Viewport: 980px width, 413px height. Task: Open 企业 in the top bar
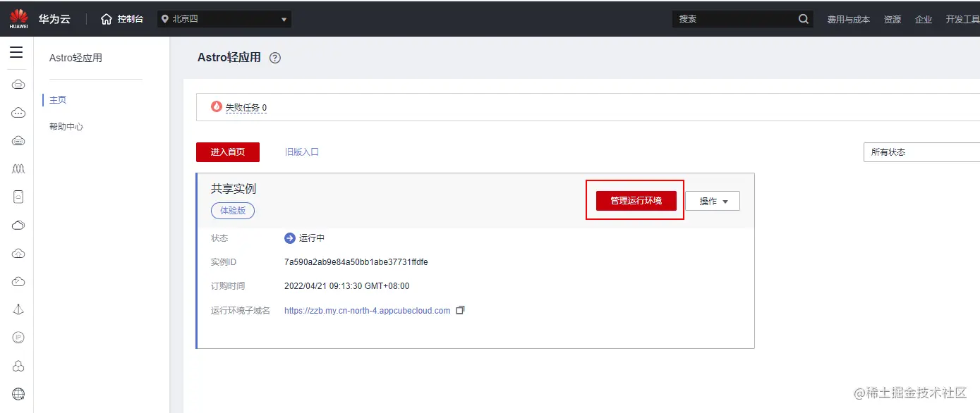point(924,20)
